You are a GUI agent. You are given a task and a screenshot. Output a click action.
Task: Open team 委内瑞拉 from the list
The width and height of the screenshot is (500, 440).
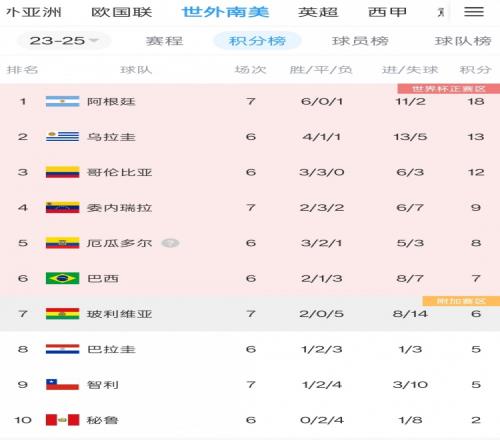119,208
